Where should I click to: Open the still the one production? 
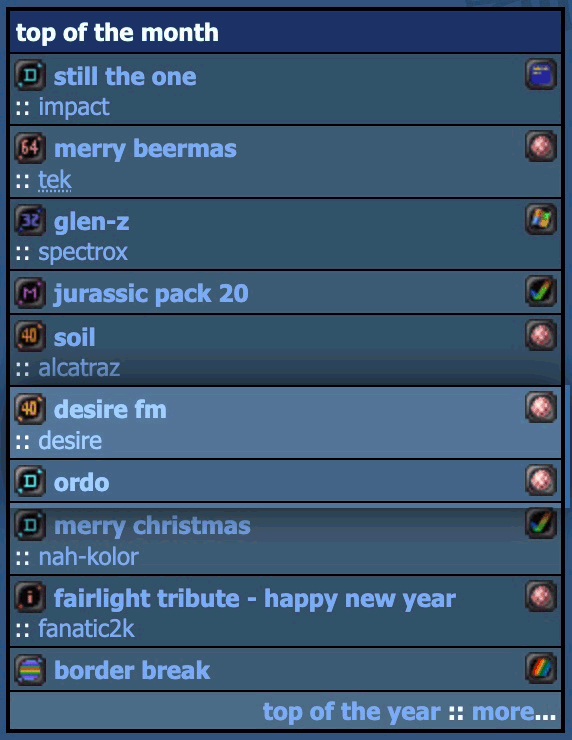(x=125, y=76)
